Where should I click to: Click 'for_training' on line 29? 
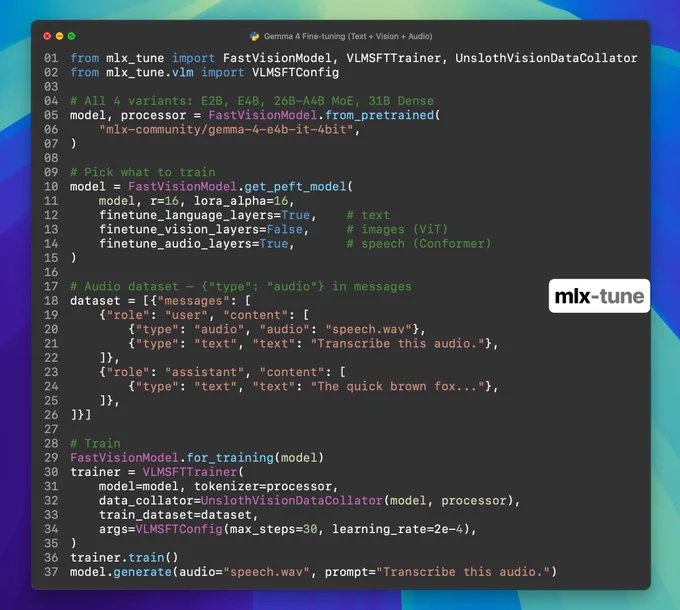coord(230,458)
